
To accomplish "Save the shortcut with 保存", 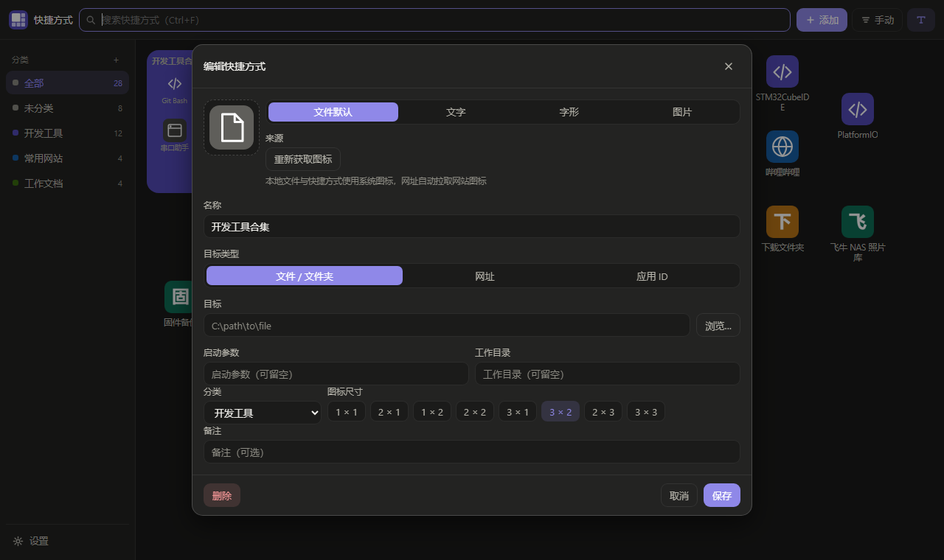I will (722, 495).
